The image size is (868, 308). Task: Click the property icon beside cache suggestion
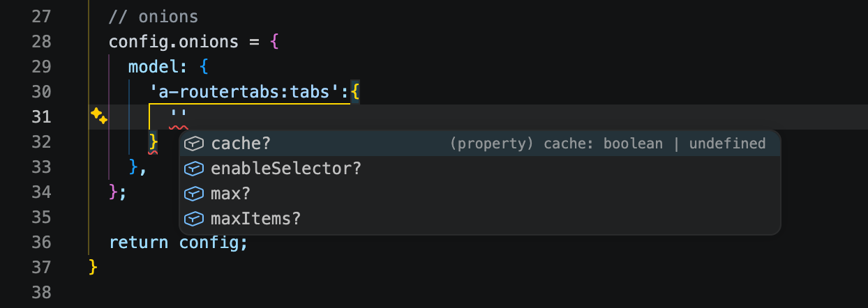point(193,144)
